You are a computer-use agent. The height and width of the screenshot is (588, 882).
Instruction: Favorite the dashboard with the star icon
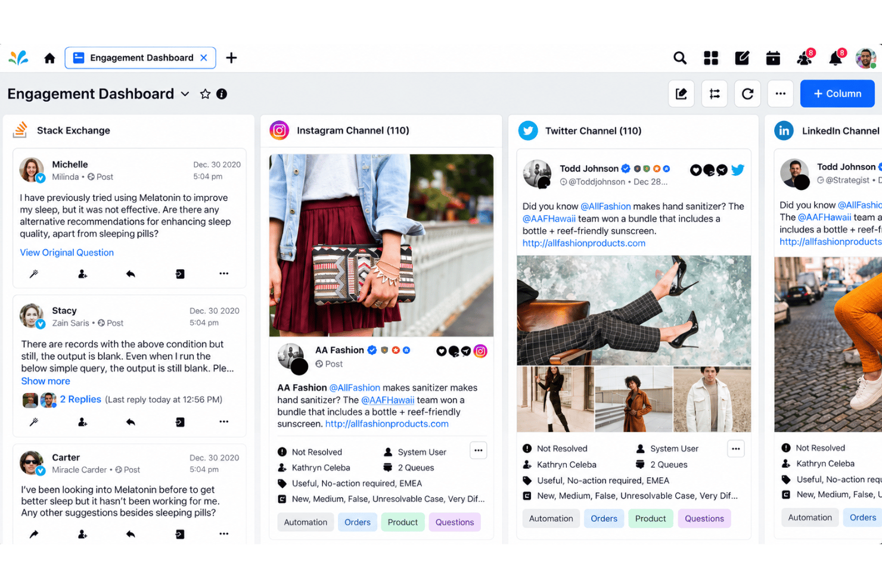coord(205,94)
